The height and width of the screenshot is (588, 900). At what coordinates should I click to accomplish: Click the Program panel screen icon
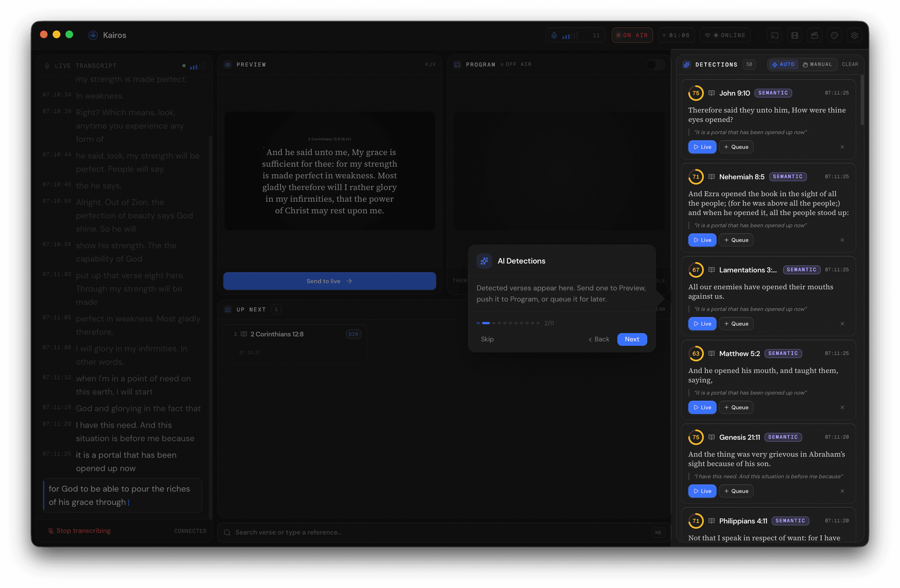click(x=457, y=65)
